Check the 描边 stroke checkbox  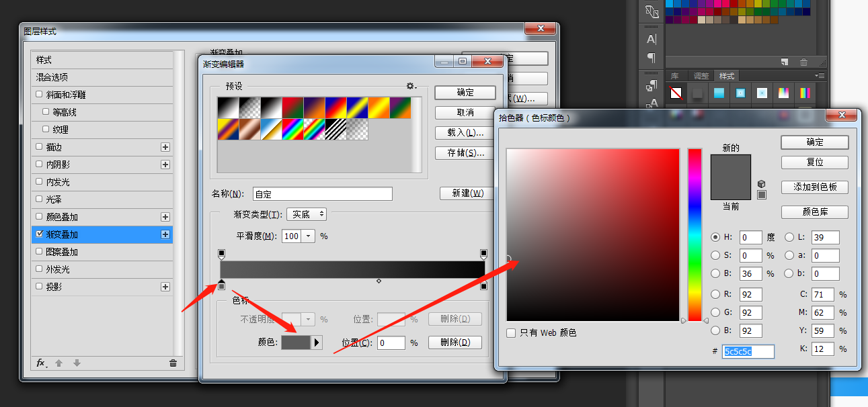coord(40,147)
